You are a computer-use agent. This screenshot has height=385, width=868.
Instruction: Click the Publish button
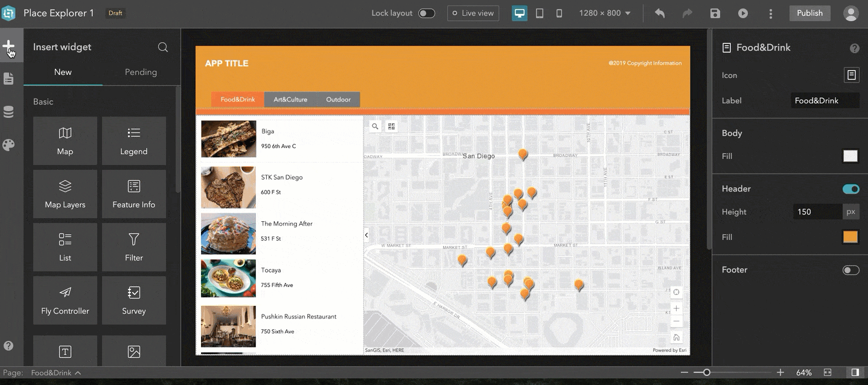point(809,13)
